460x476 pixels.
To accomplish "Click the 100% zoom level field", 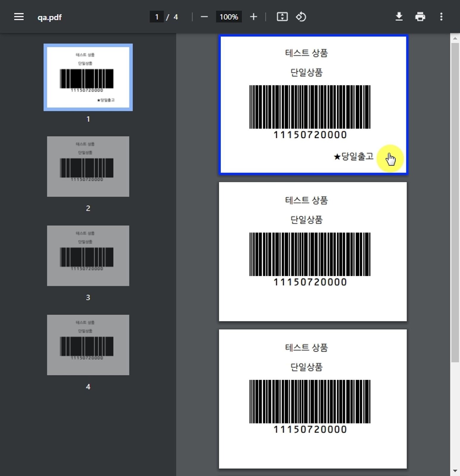I will [229, 17].
